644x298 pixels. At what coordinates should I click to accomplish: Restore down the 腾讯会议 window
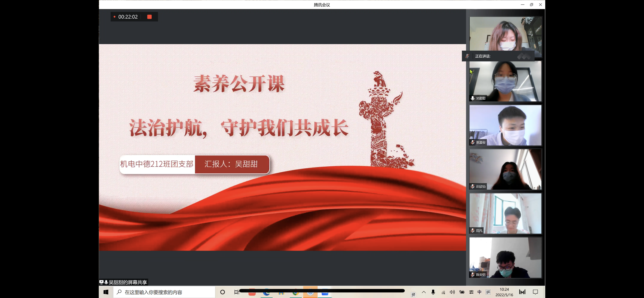click(532, 4)
